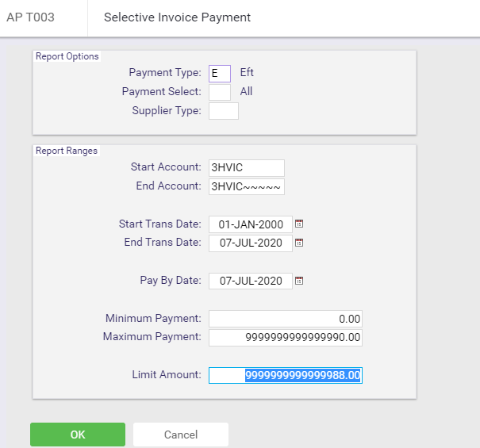Select the empty Payment Select field
Image resolution: width=480 pixels, height=448 pixels.
click(x=220, y=92)
